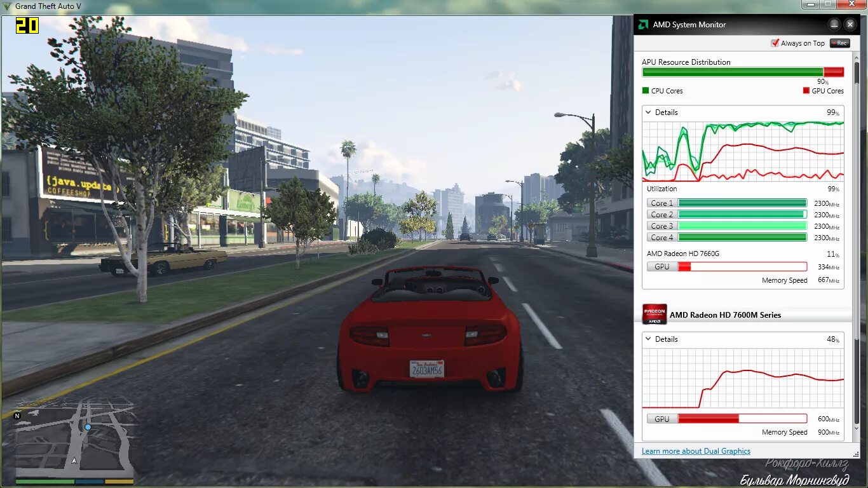Click the Grand Theft Auto V title bar icon
Screen dimensions: 868x488
pyautogui.click(x=6, y=6)
